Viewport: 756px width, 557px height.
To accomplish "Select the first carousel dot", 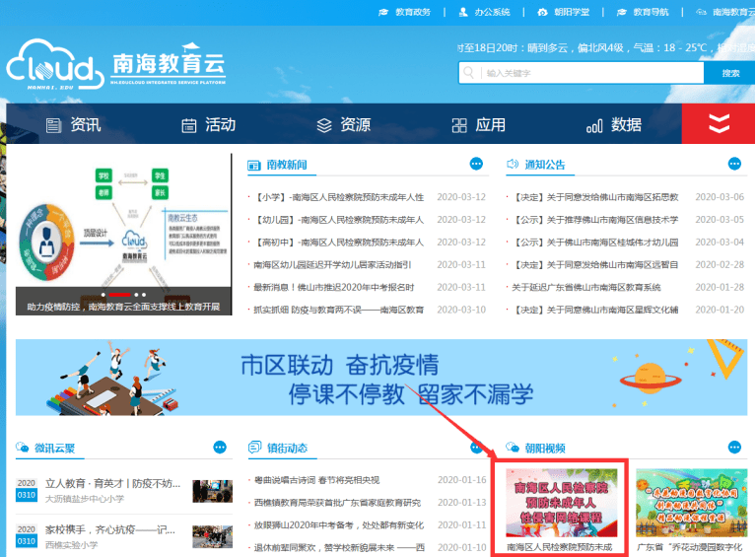I will [x=103, y=294].
